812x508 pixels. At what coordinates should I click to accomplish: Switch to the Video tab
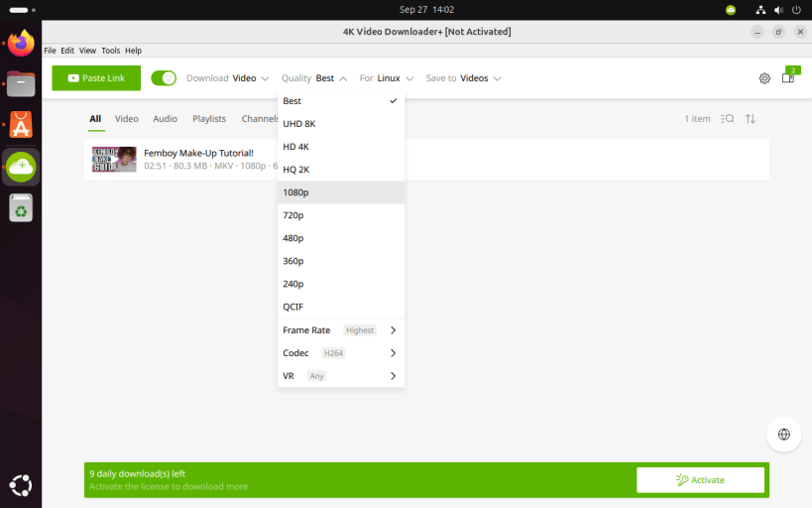click(x=126, y=119)
